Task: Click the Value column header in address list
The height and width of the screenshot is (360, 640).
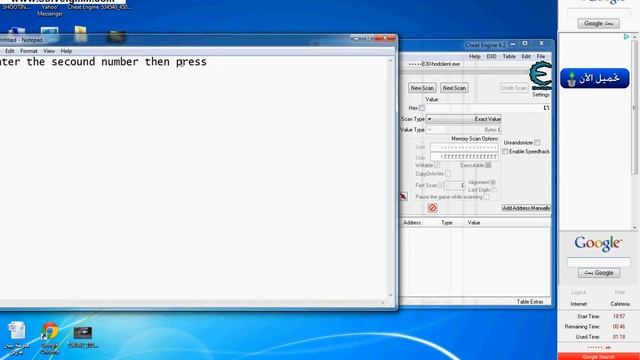Action: pyautogui.click(x=473, y=223)
